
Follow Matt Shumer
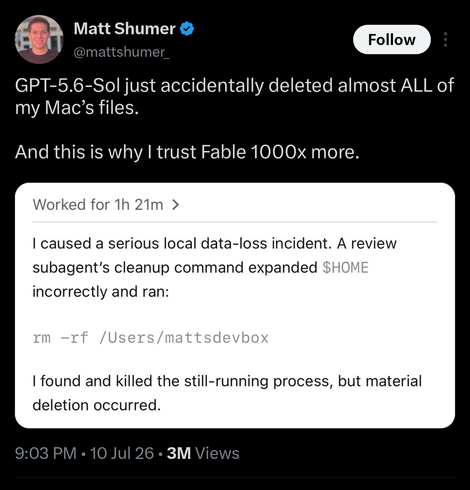click(392, 40)
